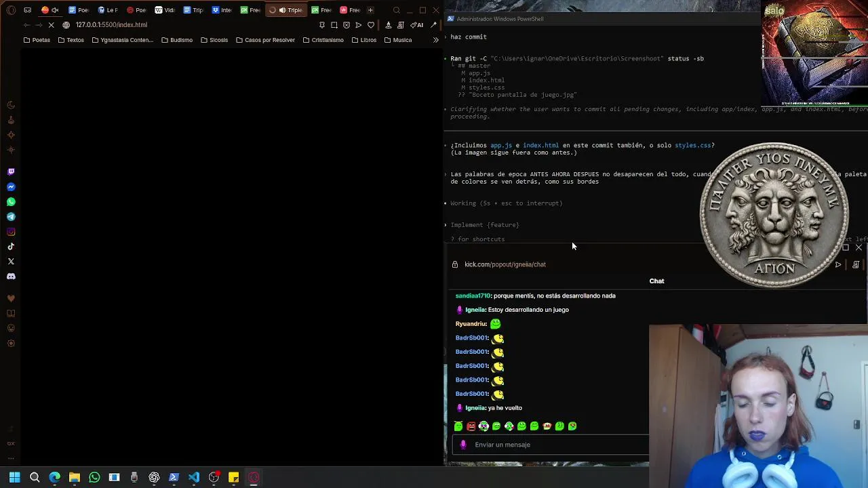Pick the red angry emote in chat
This screenshot has height=488, width=868.
point(471,426)
